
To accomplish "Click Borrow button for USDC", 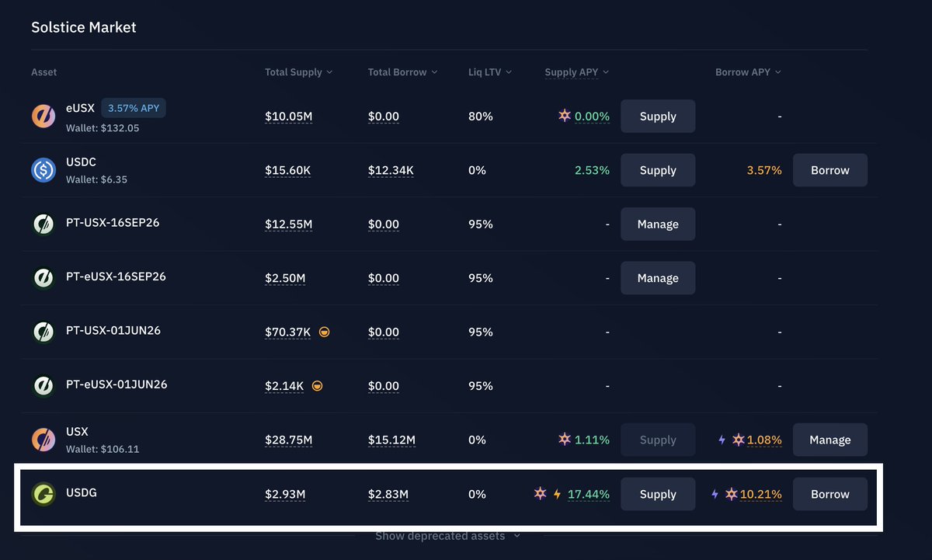I will tap(830, 170).
